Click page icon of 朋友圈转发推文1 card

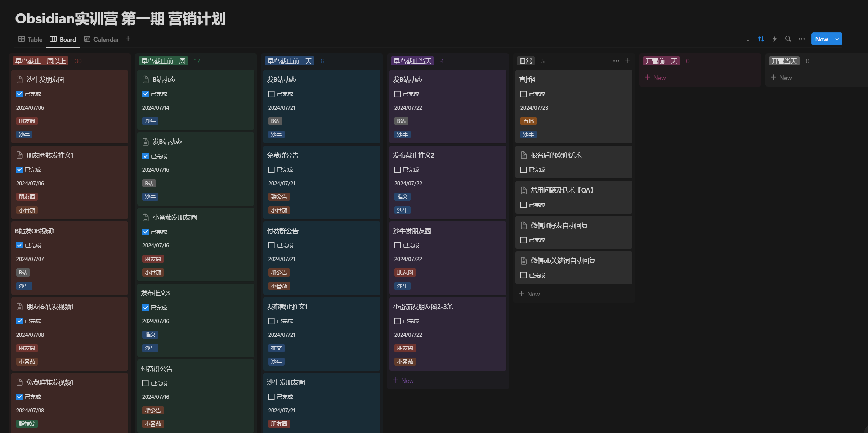(20, 155)
